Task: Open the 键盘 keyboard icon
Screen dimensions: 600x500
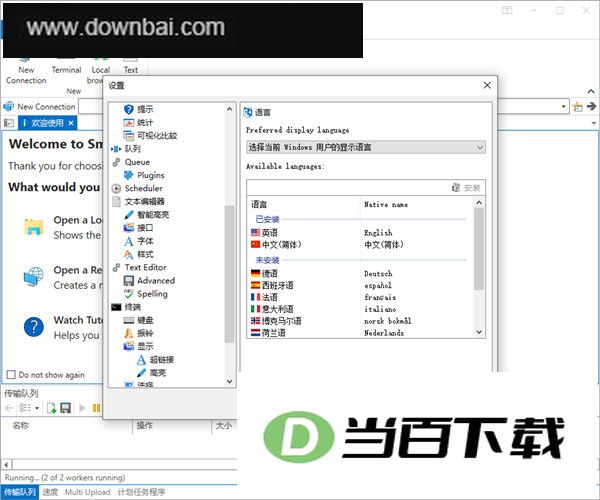Action: click(x=128, y=320)
